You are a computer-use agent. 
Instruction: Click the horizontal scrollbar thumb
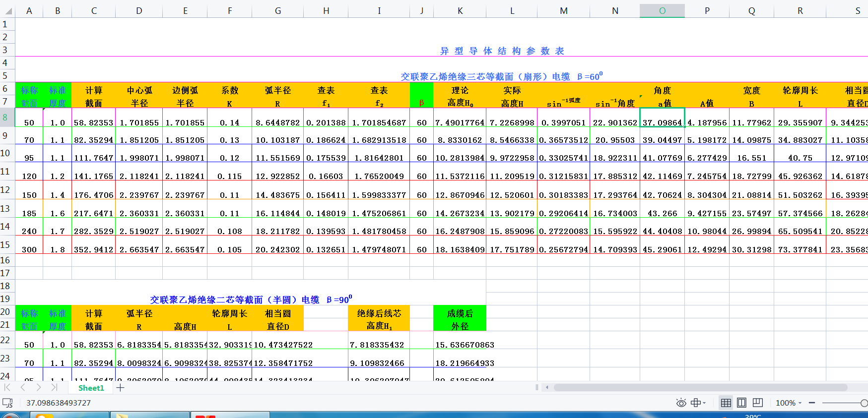(700, 388)
